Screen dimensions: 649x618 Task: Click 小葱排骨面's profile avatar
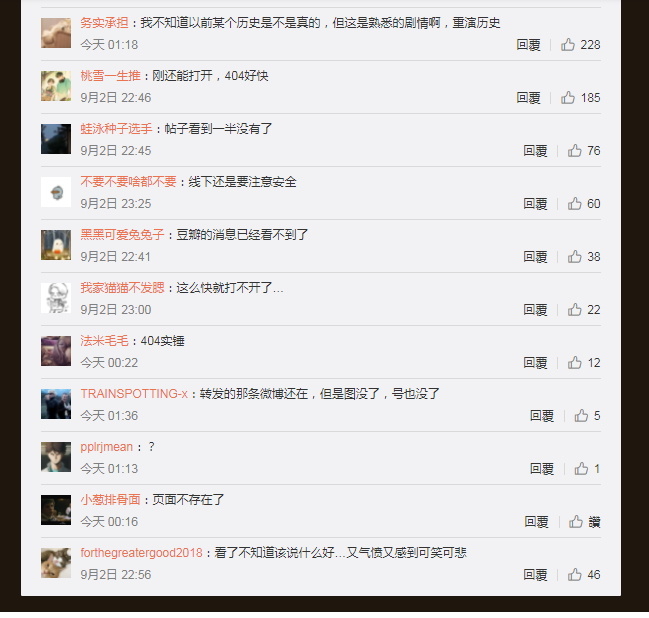56,510
